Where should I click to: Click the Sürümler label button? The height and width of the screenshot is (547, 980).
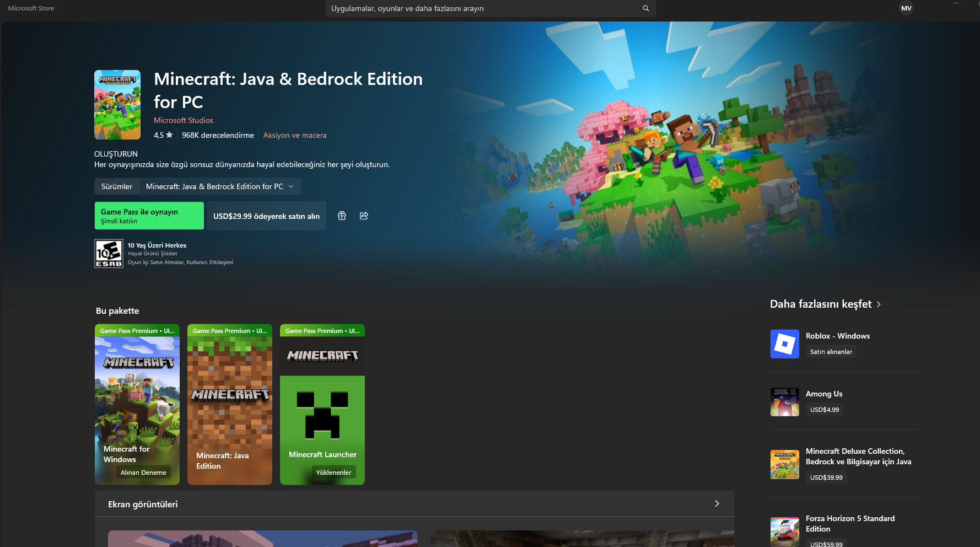pos(117,186)
